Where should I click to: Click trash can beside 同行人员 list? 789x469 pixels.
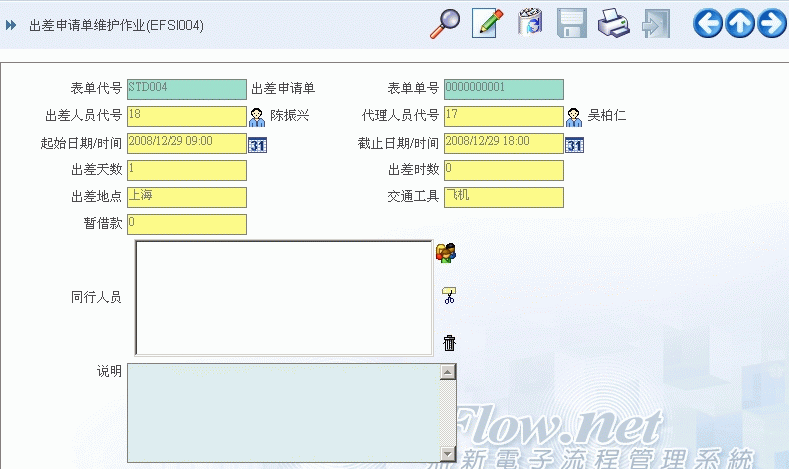tap(449, 343)
